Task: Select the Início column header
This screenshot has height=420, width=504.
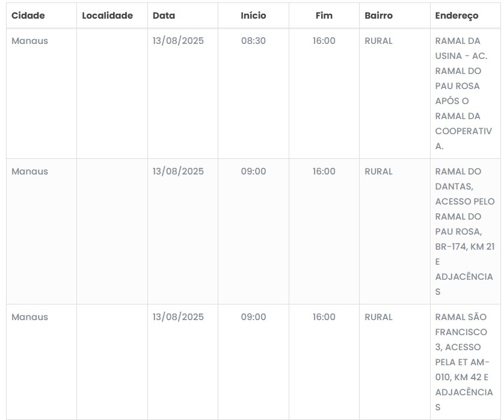Action: [x=253, y=16]
